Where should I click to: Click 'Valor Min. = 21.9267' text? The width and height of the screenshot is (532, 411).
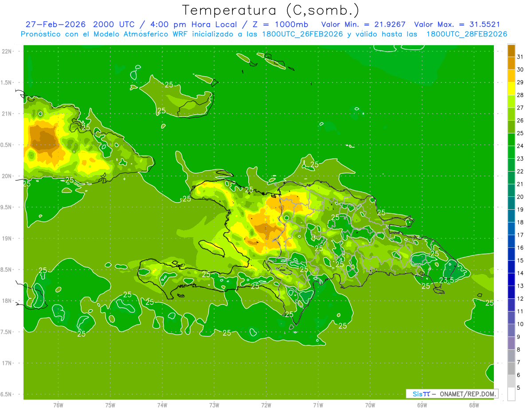point(363,24)
